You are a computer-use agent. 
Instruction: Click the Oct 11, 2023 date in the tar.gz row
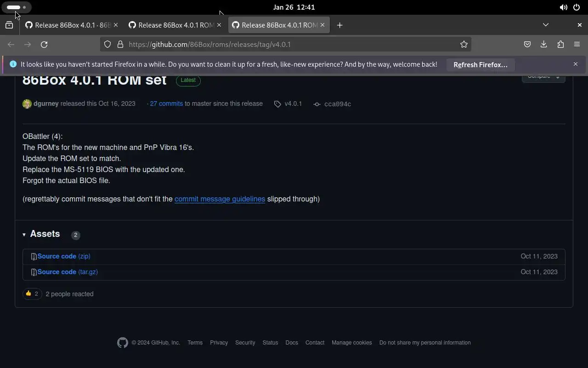[539, 272]
